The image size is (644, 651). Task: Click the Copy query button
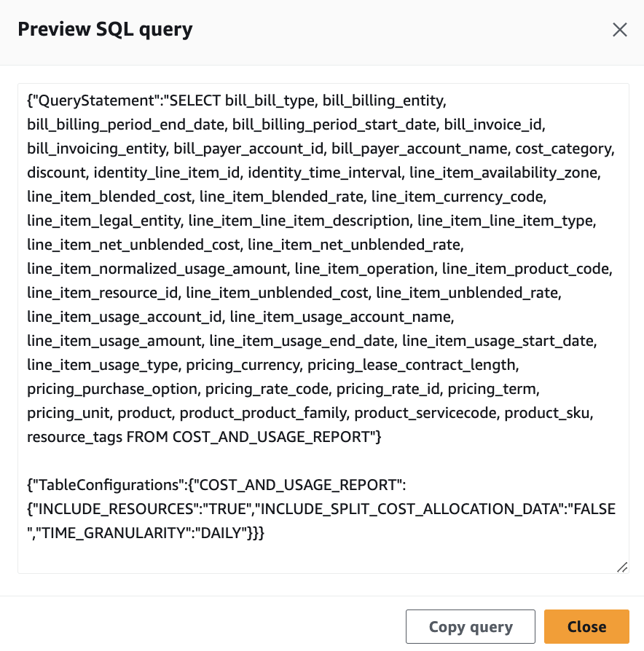tap(470, 626)
